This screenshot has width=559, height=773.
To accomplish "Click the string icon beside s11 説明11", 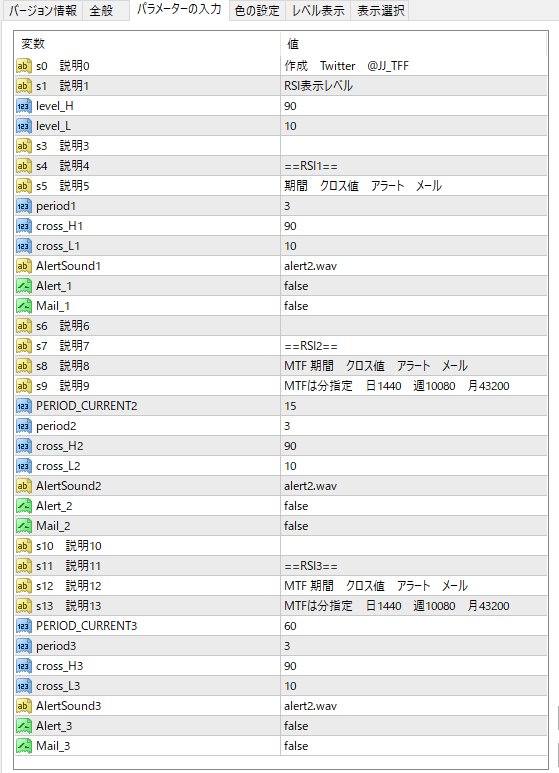I will click(24, 566).
